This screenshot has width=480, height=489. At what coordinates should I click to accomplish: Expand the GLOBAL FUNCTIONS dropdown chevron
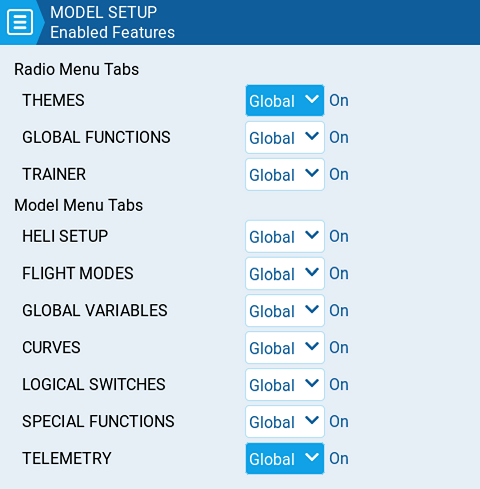[x=312, y=136]
